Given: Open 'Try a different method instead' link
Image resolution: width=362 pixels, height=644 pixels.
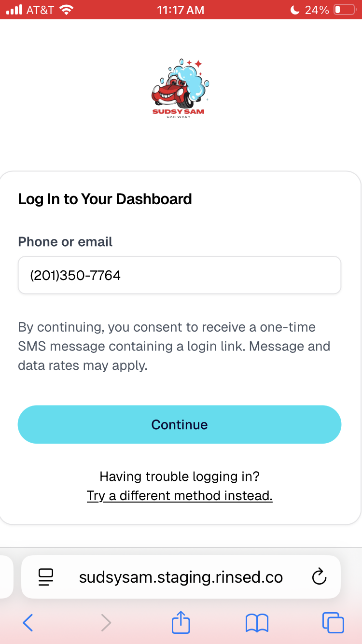Looking at the screenshot, I should (x=180, y=496).
